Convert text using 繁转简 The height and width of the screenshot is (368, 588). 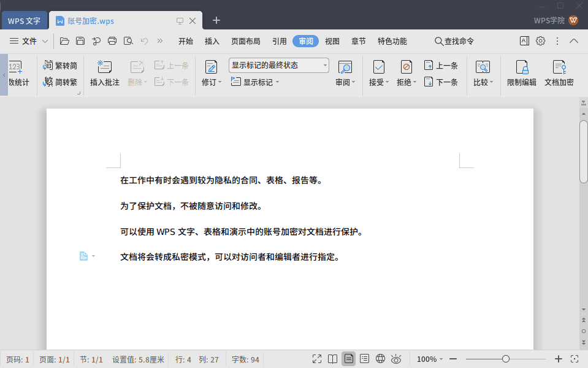61,66
